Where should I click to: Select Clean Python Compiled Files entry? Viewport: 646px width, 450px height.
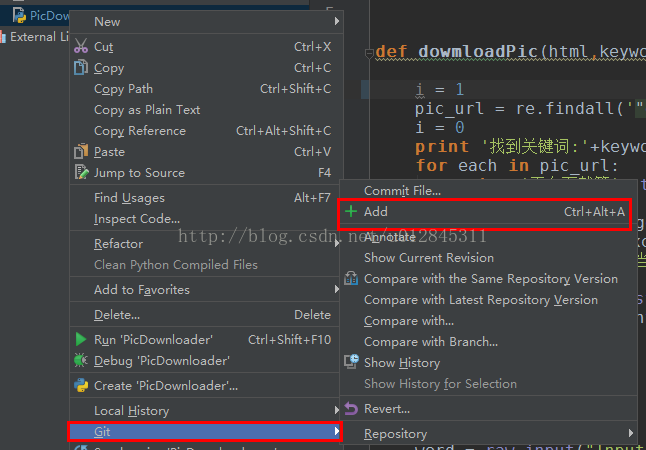[x=205, y=265]
